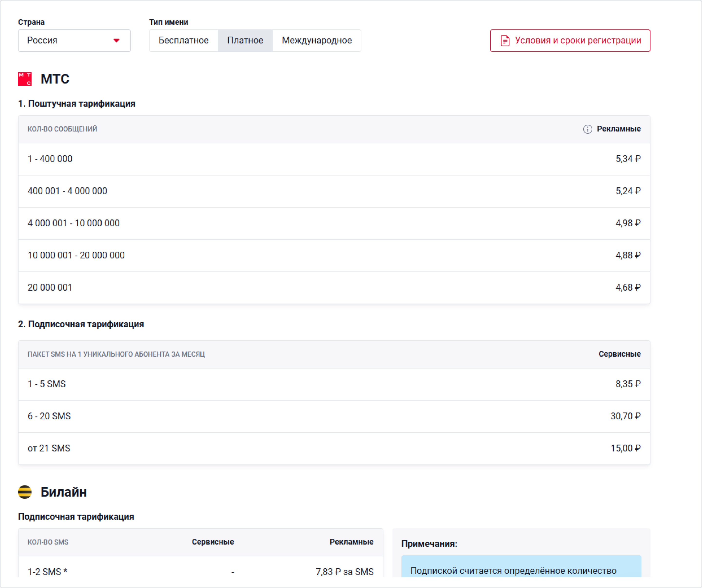Select the 1 - 5 SMS package row

coord(334,384)
